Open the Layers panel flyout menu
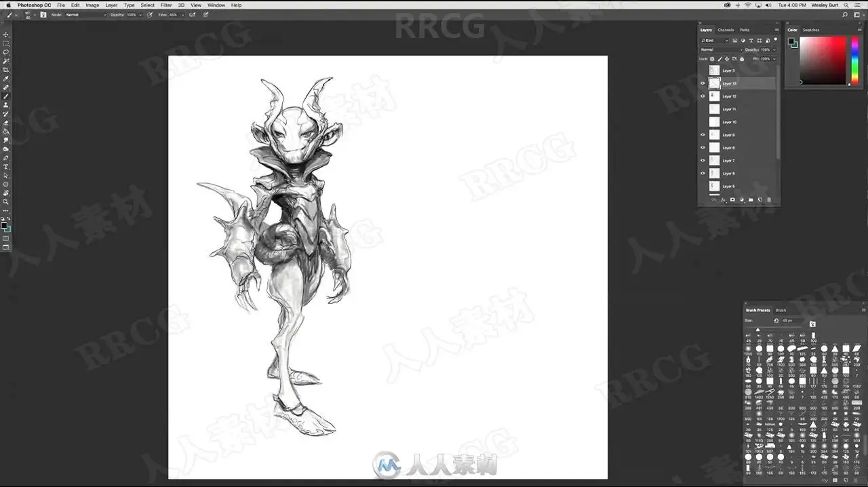 coord(776,30)
